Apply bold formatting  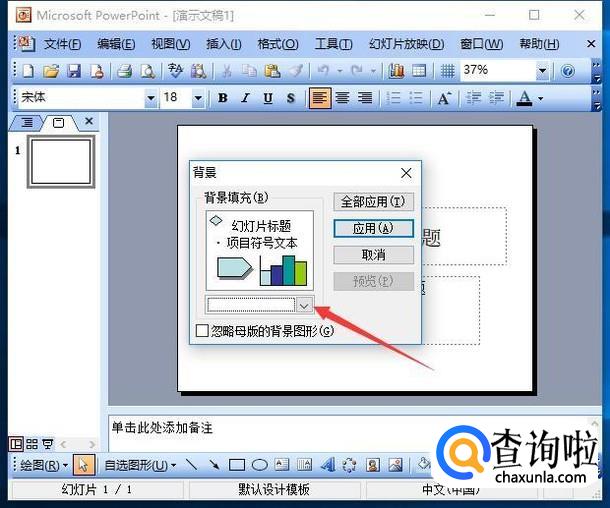(223, 98)
